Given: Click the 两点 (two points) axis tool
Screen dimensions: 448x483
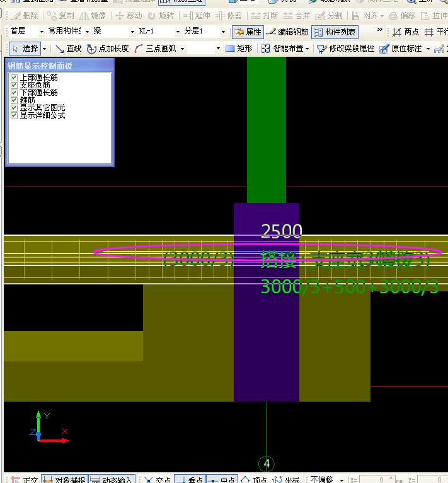Looking at the screenshot, I should click(x=406, y=32).
